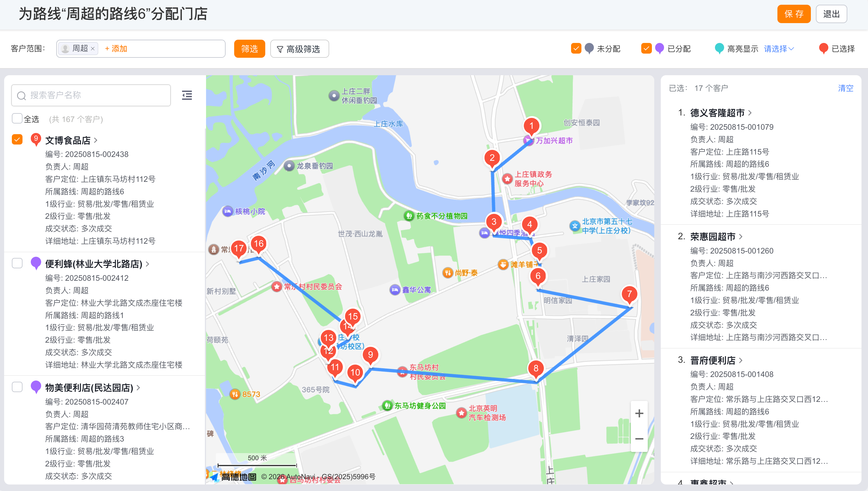Image resolution: width=868 pixels, height=491 pixels.
Task: Expand 荣惠园超市 details chevron
Action: (741, 236)
